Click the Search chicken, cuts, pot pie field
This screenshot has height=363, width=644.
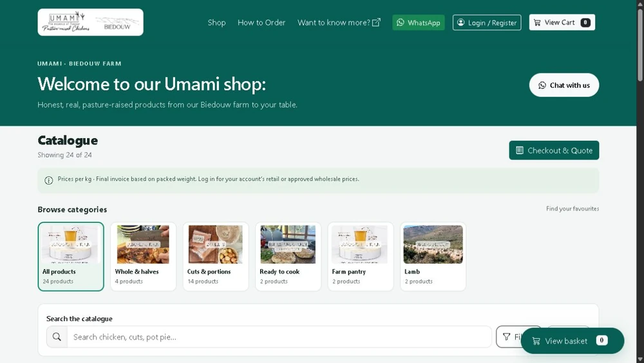[279, 337]
